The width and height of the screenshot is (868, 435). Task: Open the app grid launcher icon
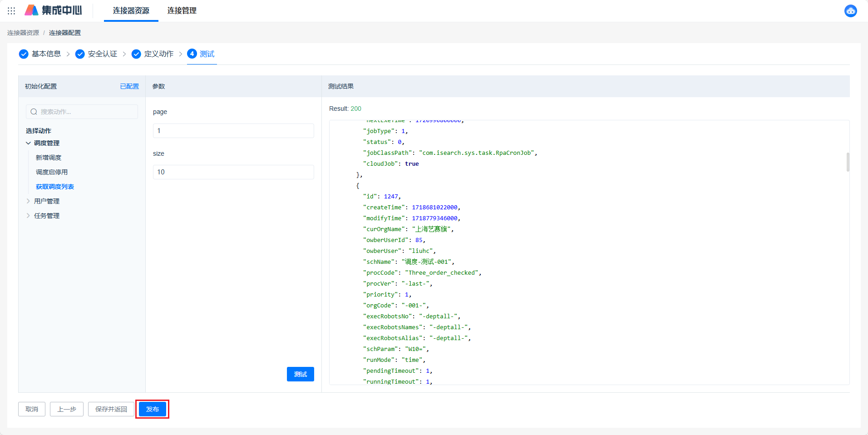tap(11, 10)
